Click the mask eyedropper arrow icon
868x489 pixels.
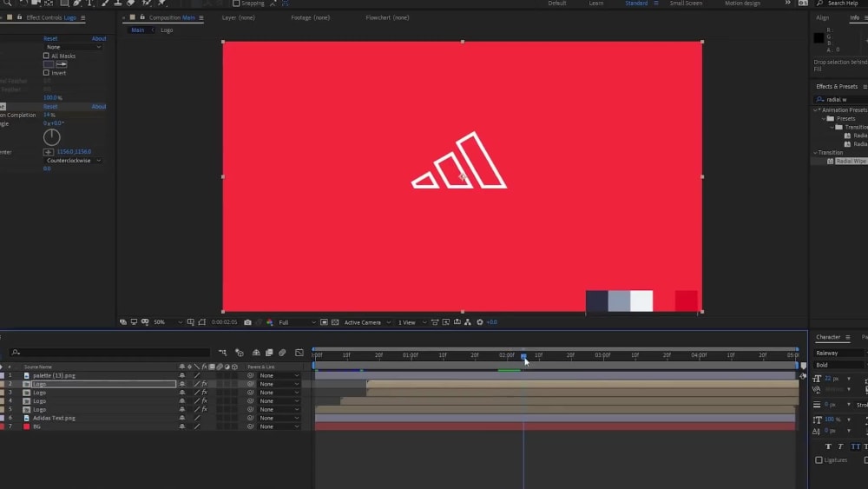pyautogui.click(x=62, y=64)
